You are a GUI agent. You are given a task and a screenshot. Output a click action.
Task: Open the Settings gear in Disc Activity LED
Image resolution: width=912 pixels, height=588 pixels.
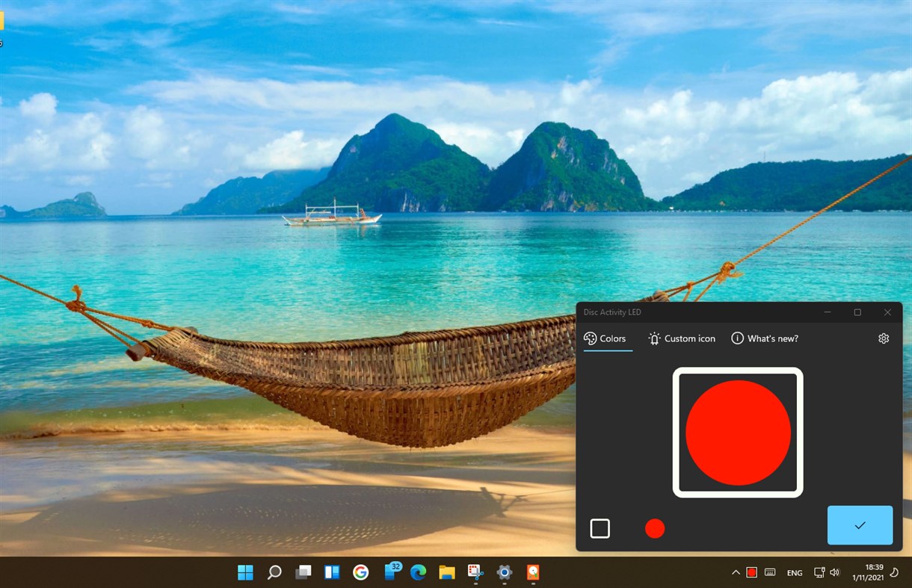[884, 338]
